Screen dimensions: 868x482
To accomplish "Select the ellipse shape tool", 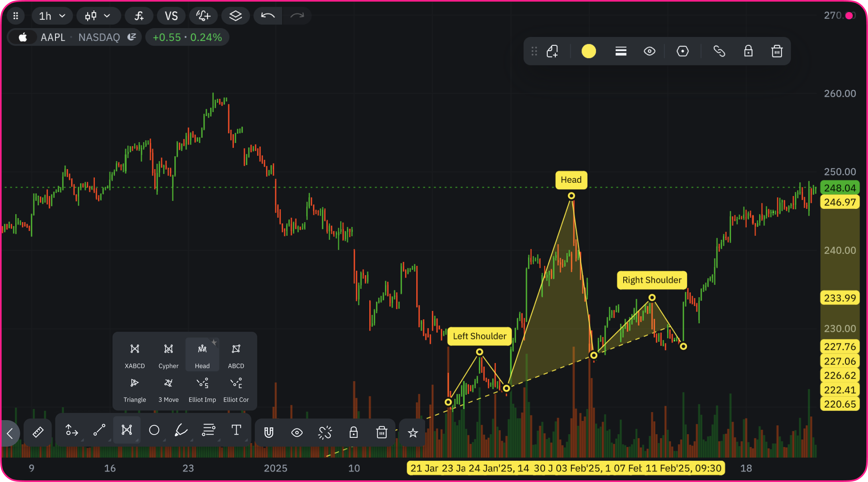I will 154,430.
